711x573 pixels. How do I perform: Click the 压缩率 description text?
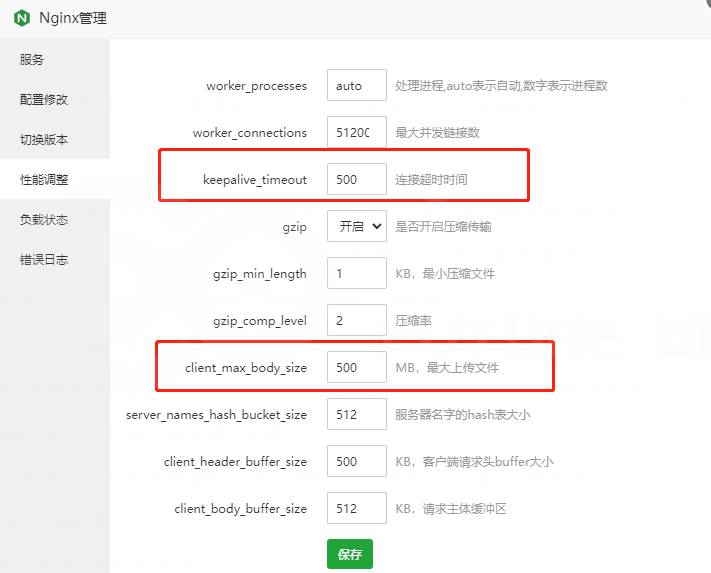[414, 320]
